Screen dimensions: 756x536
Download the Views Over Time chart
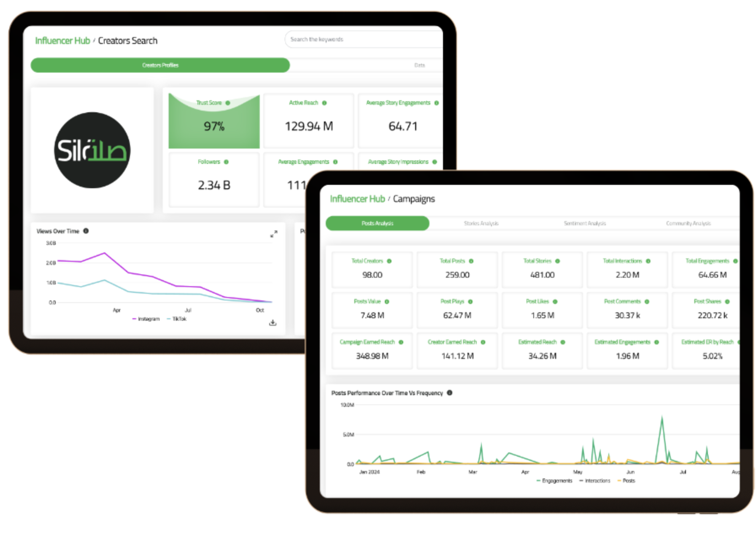273,323
